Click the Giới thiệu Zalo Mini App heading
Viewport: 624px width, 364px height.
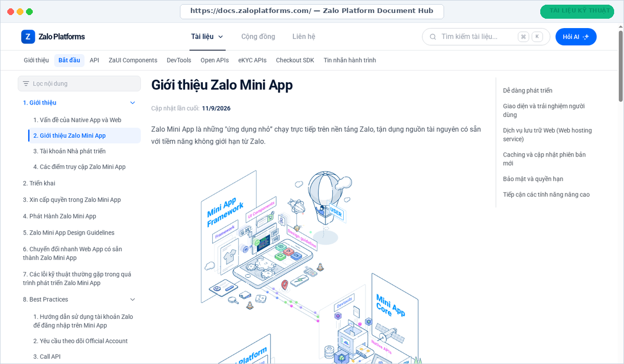point(222,85)
